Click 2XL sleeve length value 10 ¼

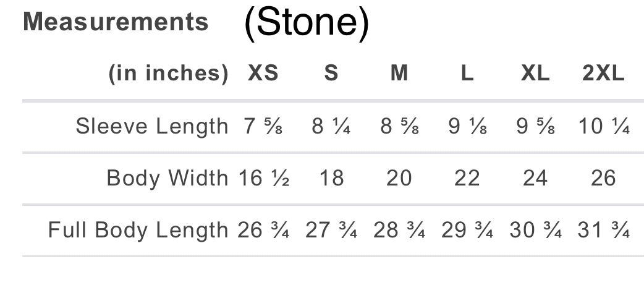(x=604, y=126)
